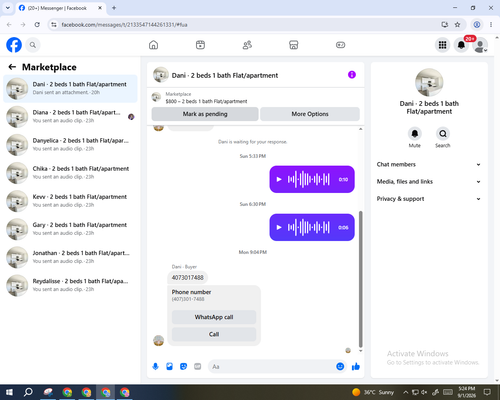Viewport: 500px width, 400px height.
Task: Open the Gaming icon in top navigation
Action: 340,45
